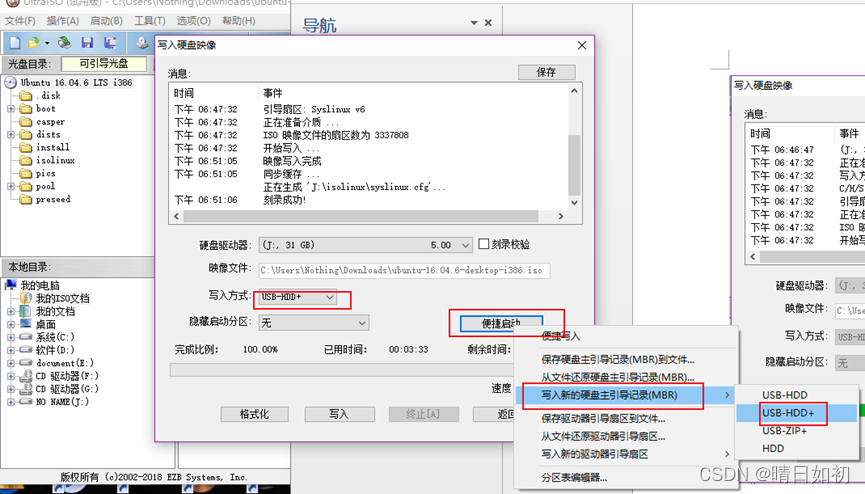
Task: Open the 写入新的驱动器引导扇区 submenu
Action: [626, 454]
